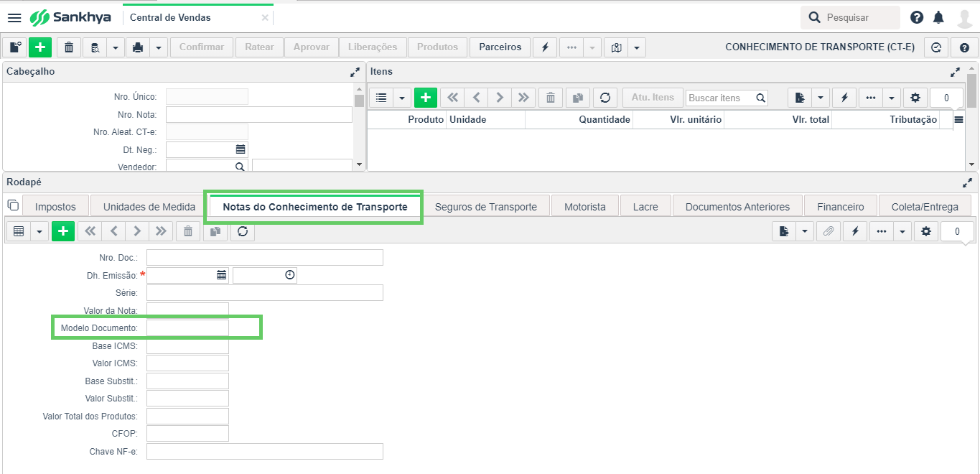Image resolution: width=980 pixels, height=474 pixels.
Task: Expand the Itens export dropdown arrow
Action: [821, 98]
